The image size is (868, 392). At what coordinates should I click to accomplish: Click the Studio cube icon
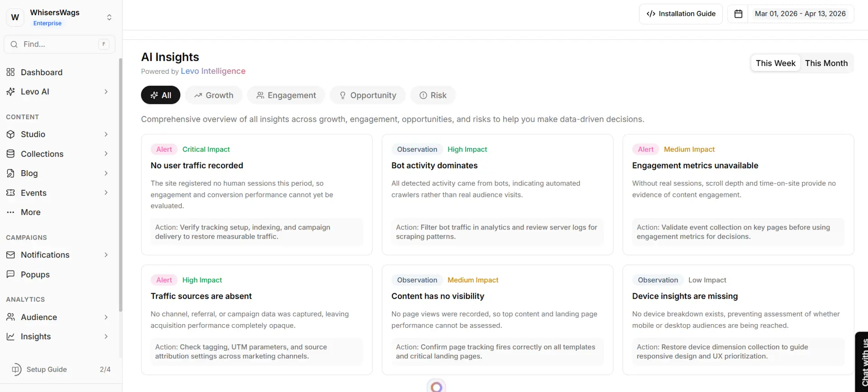pos(10,134)
